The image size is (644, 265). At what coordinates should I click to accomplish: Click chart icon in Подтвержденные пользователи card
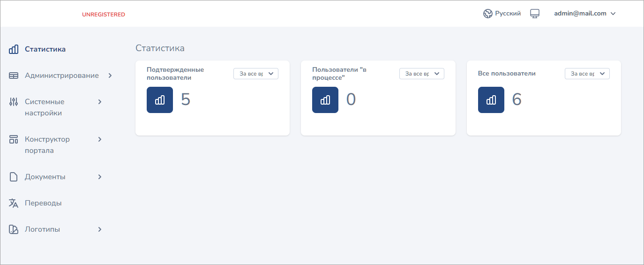pyautogui.click(x=160, y=100)
